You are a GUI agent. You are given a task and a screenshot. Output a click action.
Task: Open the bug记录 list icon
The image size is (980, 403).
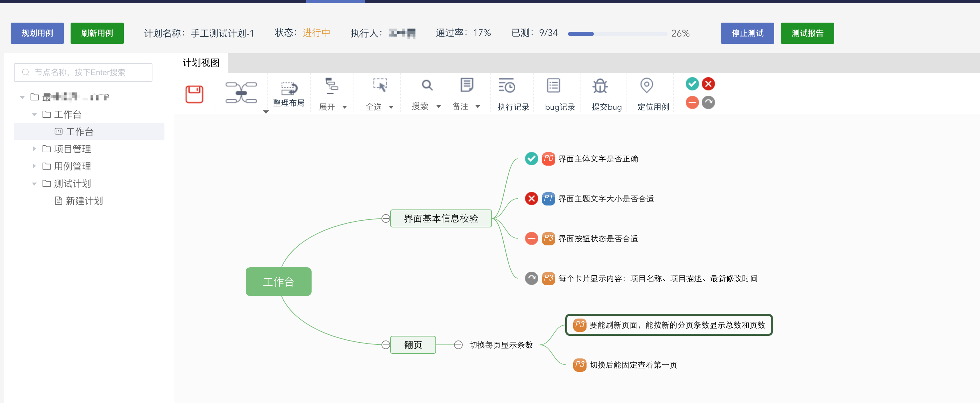[x=553, y=86]
